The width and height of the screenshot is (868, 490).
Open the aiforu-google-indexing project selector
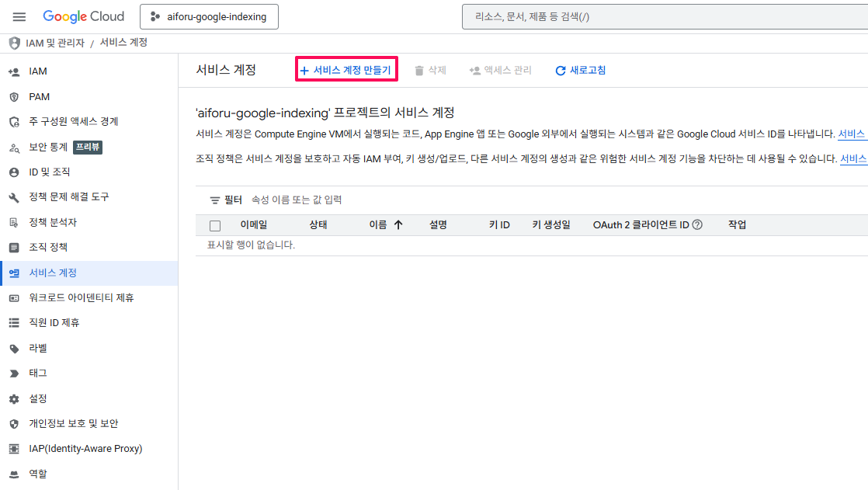coord(209,16)
